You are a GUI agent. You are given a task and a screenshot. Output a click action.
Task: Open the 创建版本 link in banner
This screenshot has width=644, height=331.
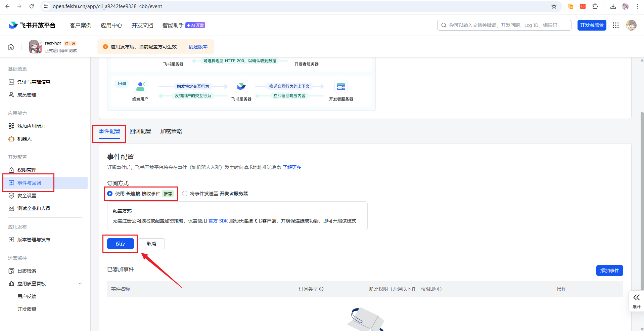tap(198, 47)
